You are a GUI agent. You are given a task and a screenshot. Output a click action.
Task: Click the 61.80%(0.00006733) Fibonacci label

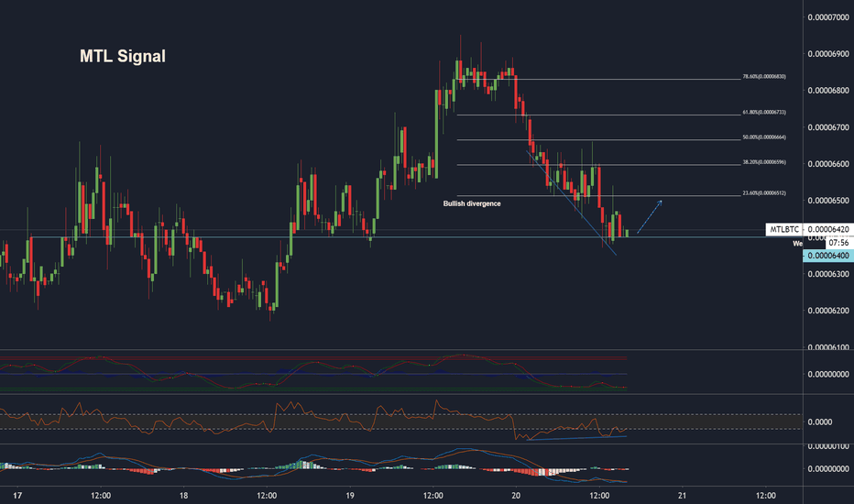coord(763,112)
